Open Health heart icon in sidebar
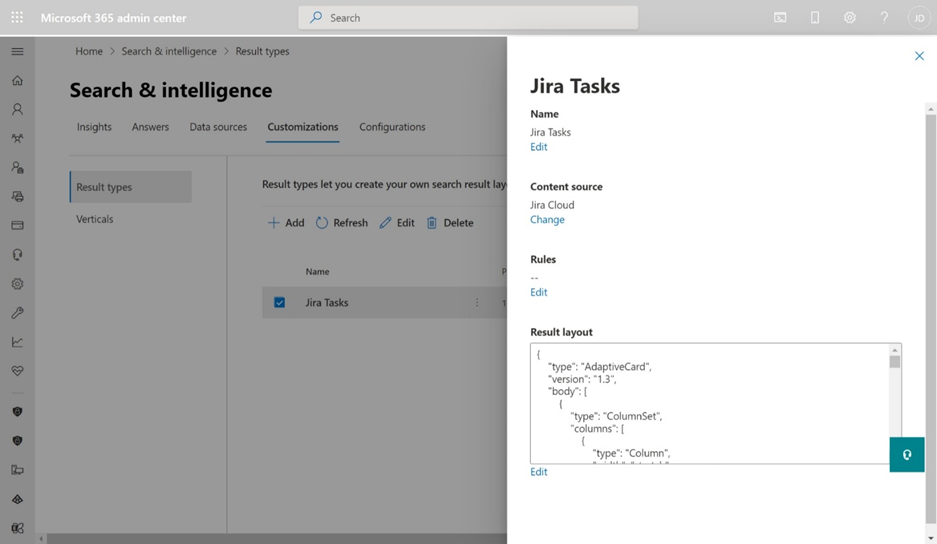The width and height of the screenshot is (937, 544). click(17, 371)
